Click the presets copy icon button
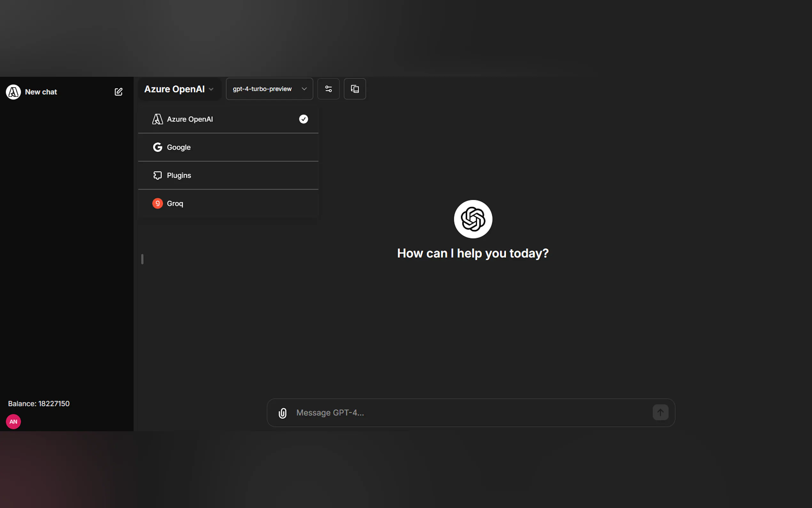 tap(355, 89)
